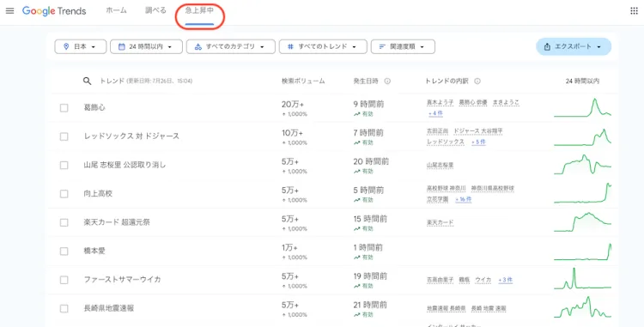
Task: Open the 楽天カード 超還元祭 trend
Action: coord(117,222)
